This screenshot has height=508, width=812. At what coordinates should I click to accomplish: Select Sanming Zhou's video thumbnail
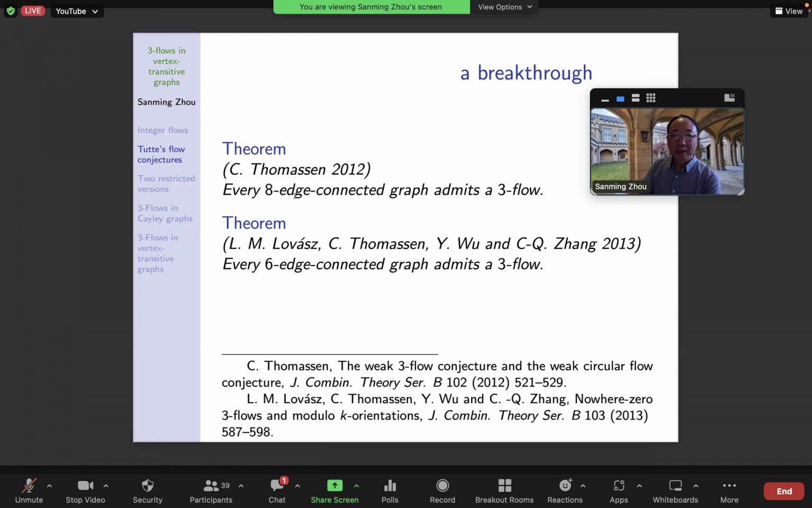[667, 151]
